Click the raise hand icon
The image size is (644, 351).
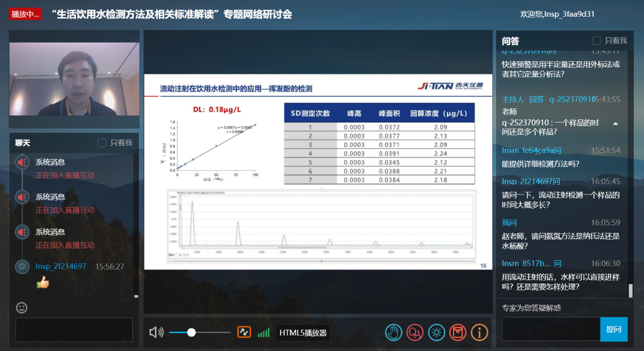pos(393,332)
